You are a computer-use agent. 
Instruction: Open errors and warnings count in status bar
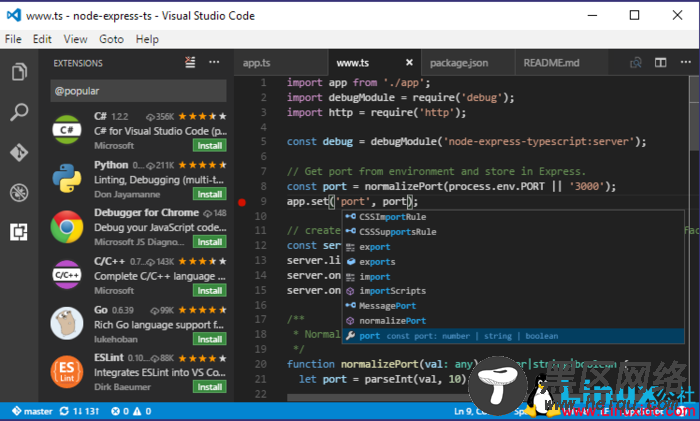coord(131,411)
